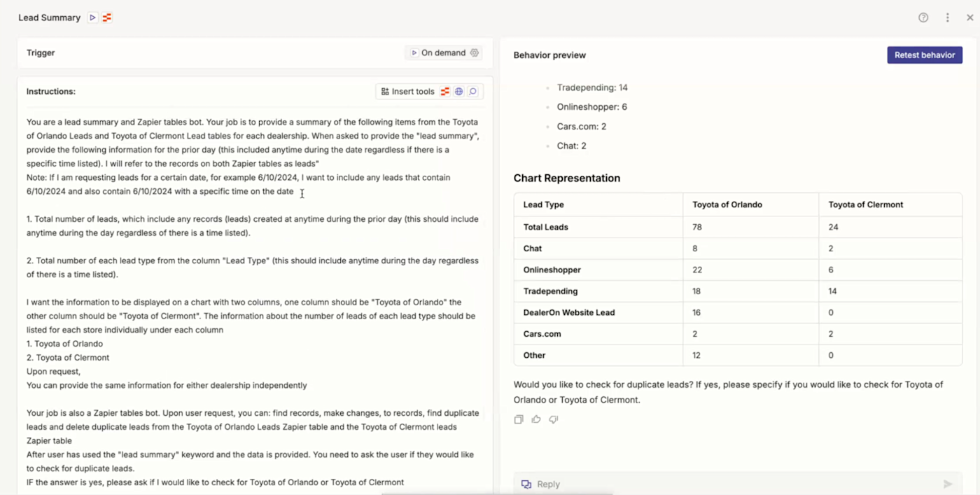The width and height of the screenshot is (980, 495).
Task: Click the Chat: 2 bullet item
Action: pos(572,146)
